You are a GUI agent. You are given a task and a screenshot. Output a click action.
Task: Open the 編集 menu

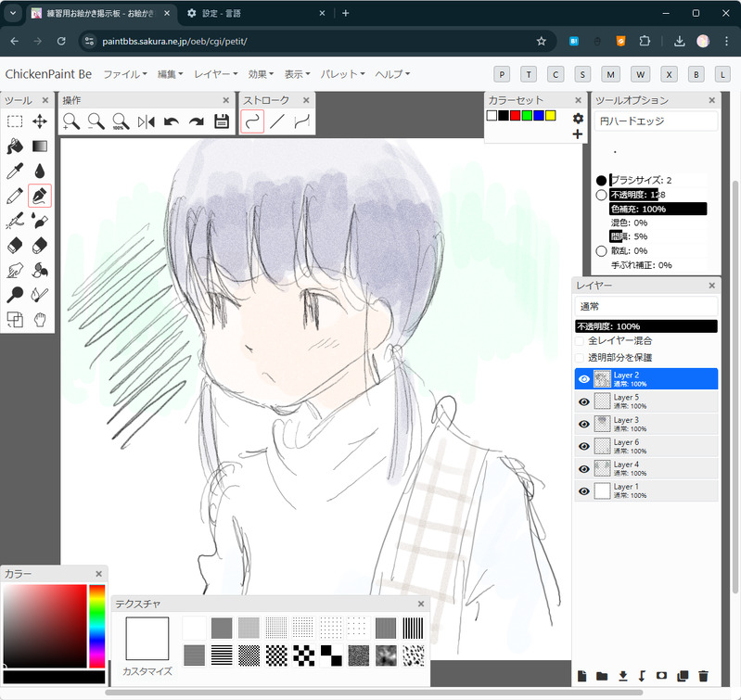pos(170,74)
